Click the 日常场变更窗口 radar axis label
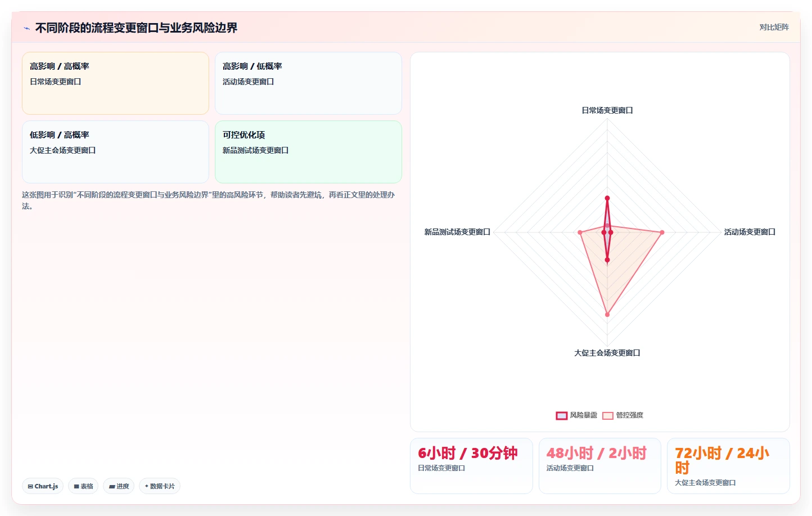This screenshot has width=812, height=516. [x=607, y=110]
